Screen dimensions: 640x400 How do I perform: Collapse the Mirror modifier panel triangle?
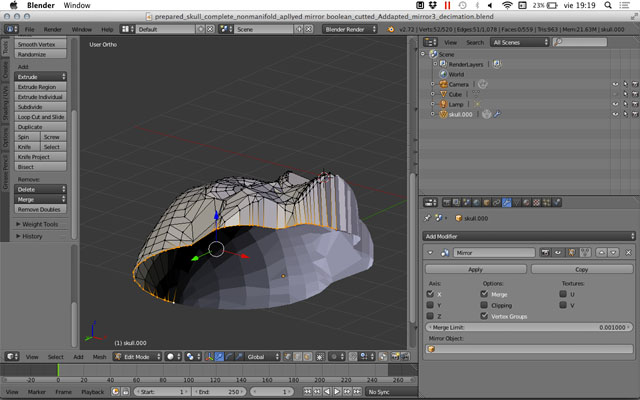click(430, 253)
